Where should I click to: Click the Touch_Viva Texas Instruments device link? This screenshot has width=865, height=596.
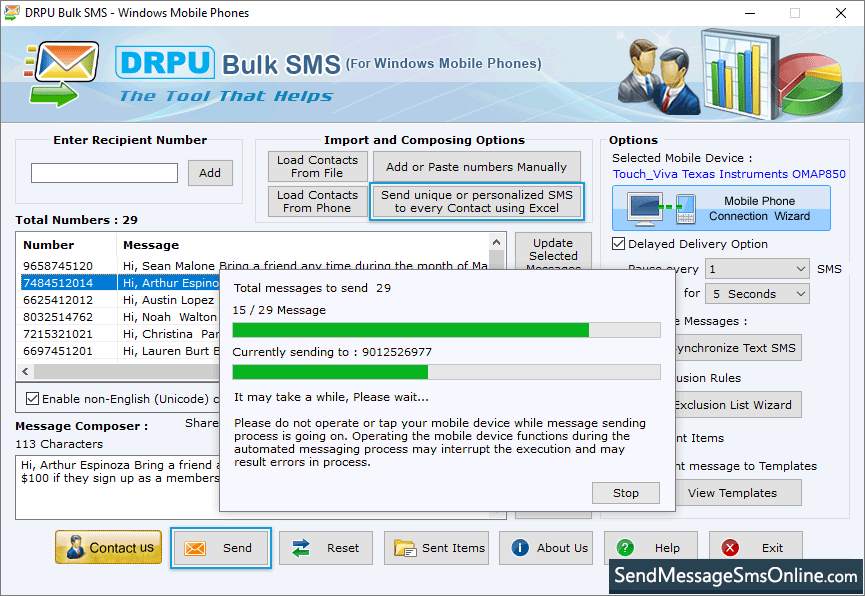click(x=729, y=174)
